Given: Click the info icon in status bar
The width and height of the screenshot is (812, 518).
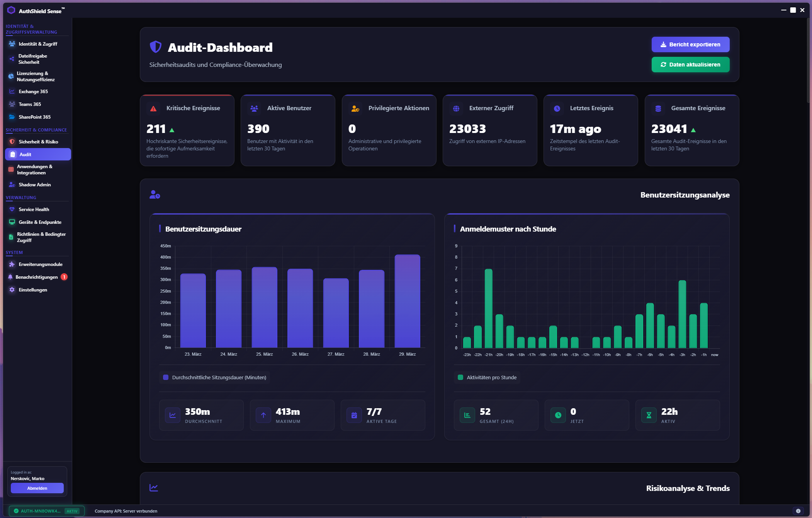Looking at the screenshot, I should pyautogui.click(x=798, y=511).
